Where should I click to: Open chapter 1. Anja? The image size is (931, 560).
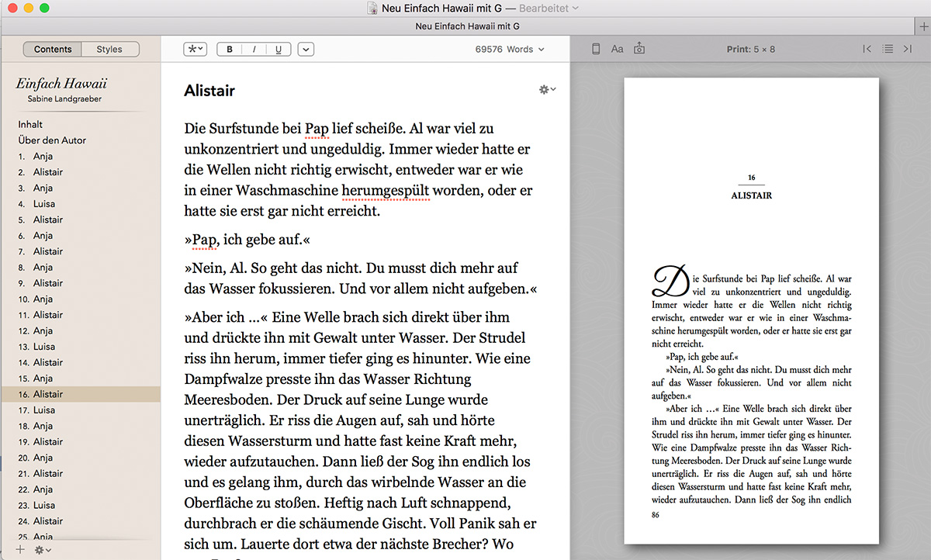(x=80, y=156)
